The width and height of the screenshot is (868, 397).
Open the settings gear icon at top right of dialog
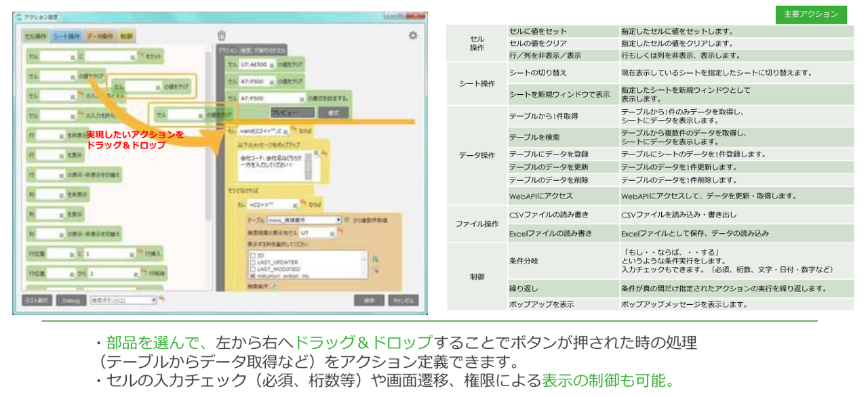point(413,36)
